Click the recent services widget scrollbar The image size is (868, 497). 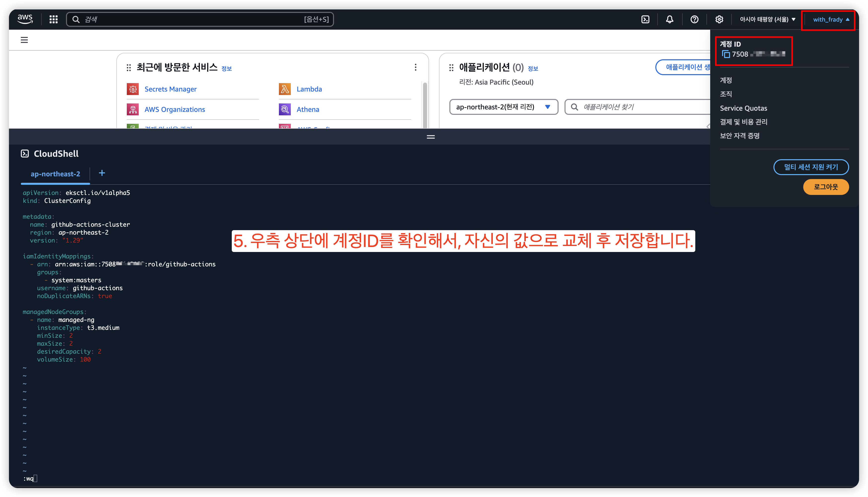click(x=424, y=105)
